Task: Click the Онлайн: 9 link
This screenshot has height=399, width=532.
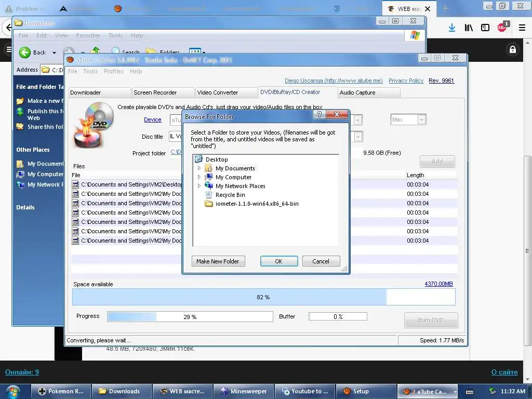Action: coord(22,372)
